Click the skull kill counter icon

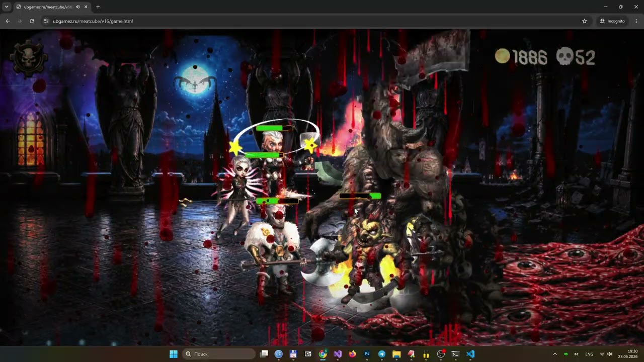[x=565, y=57]
